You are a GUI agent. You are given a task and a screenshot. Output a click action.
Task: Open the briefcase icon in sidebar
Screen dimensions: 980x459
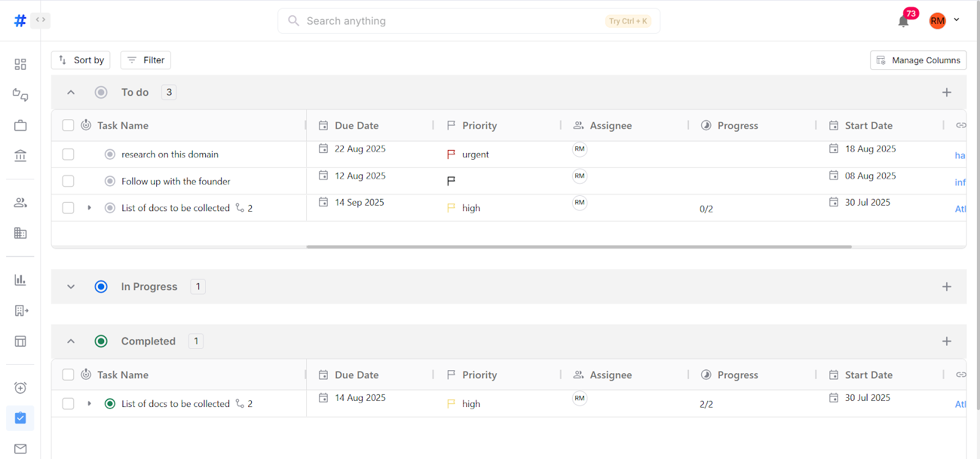[20, 125]
